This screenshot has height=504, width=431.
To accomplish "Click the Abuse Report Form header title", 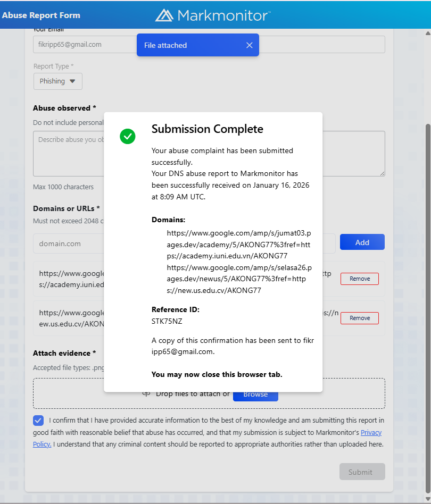I will point(41,15).
